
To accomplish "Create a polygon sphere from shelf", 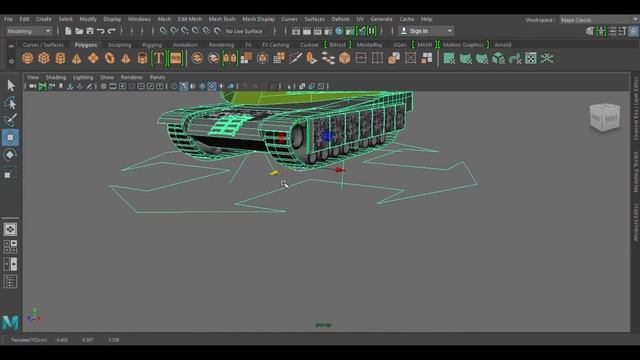I will point(28,58).
